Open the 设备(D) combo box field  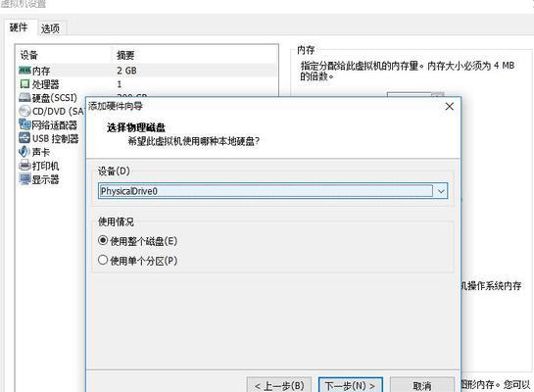point(272,191)
